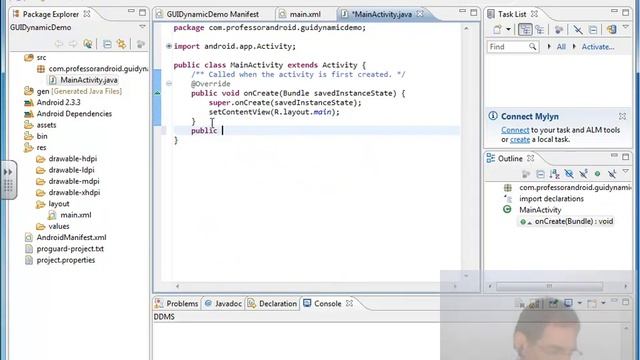This screenshot has width=640, height=360.
Task: Toggle Hide Static Members in Outline
Action: click(x=583, y=174)
